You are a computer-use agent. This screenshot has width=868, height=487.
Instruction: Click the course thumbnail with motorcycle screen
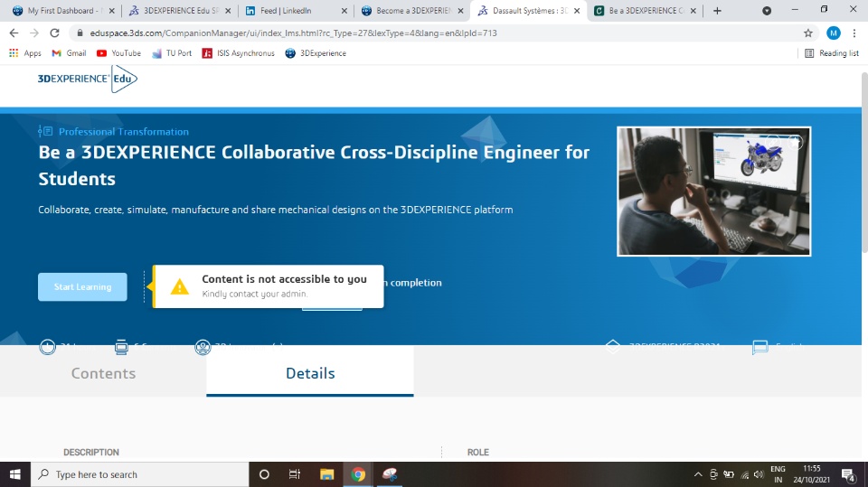[x=713, y=192]
